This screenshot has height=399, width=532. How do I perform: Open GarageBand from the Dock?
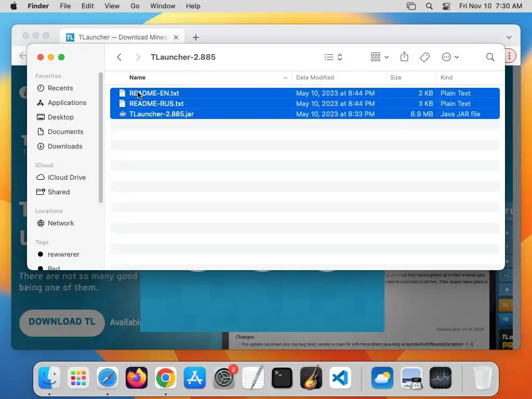[x=311, y=378]
